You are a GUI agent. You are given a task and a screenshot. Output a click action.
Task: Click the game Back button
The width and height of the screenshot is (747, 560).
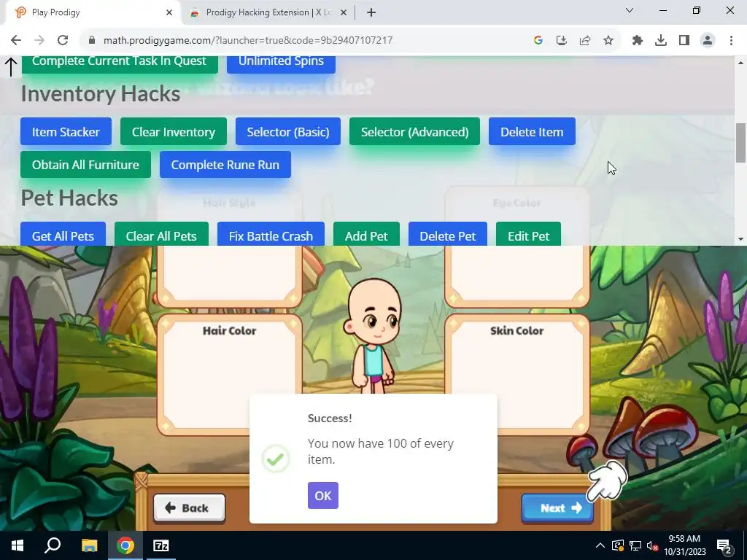pyautogui.click(x=189, y=508)
